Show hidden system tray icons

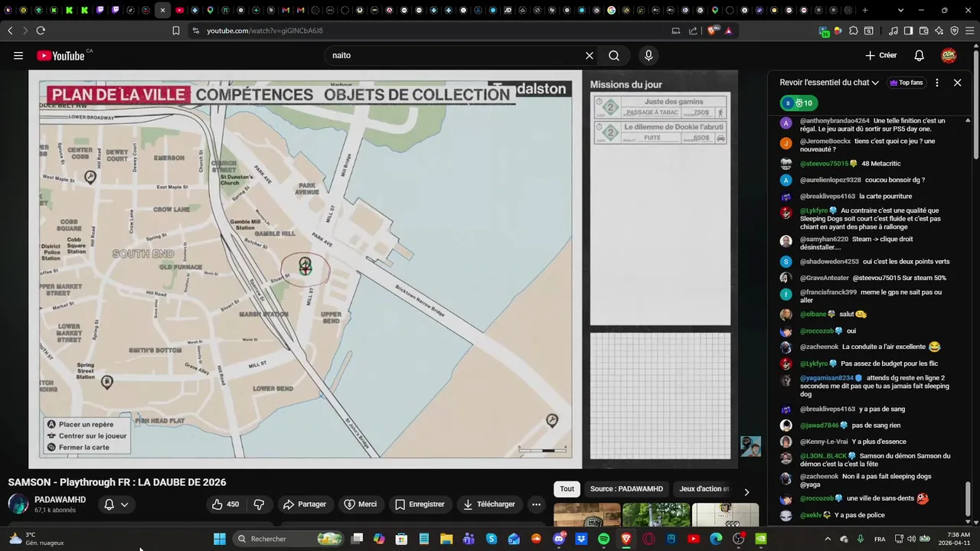[828, 539]
